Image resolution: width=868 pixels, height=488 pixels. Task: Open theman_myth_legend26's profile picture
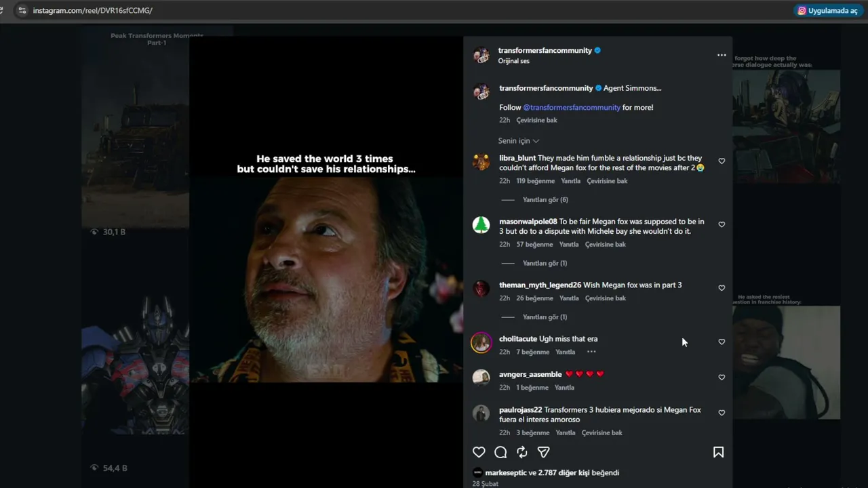[481, 289]
